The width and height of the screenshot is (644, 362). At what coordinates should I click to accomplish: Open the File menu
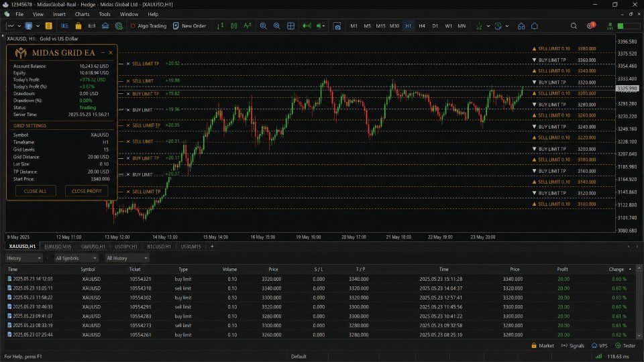(19, 14)
